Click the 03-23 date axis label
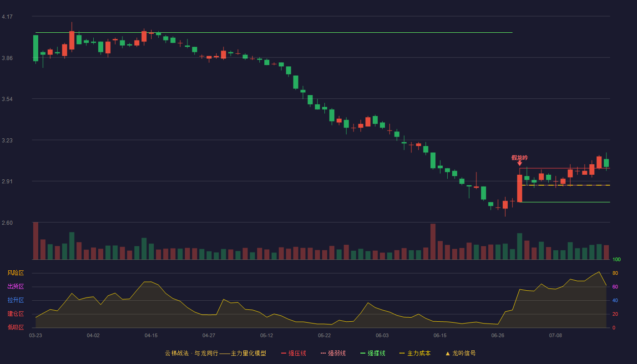 35,335
